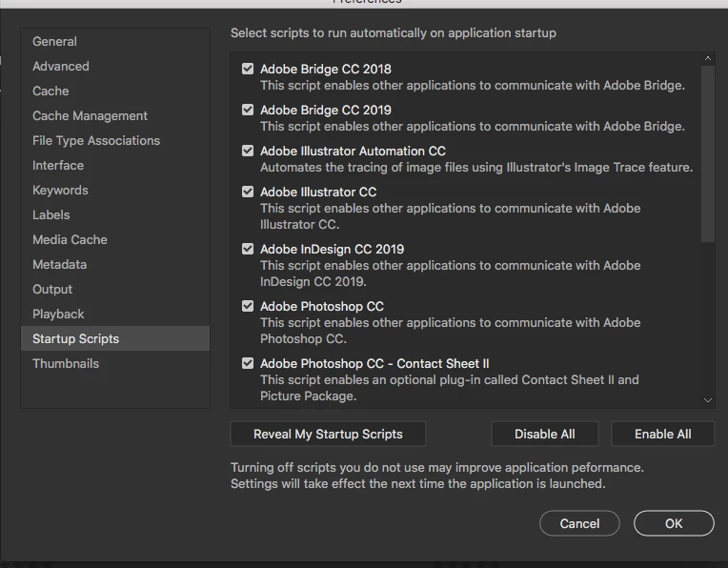Screen dimensions: 728x568
Task: Click Reveal My Startup Scripts button
Action: click(x=328, y=434)
